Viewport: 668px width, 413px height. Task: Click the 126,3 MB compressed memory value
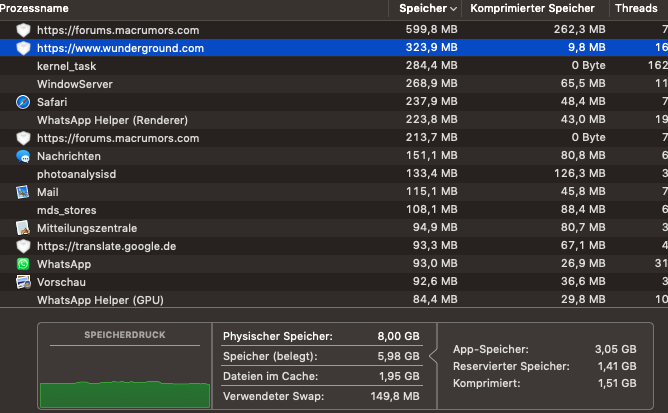pyautogui.click(x=579, y=173)
